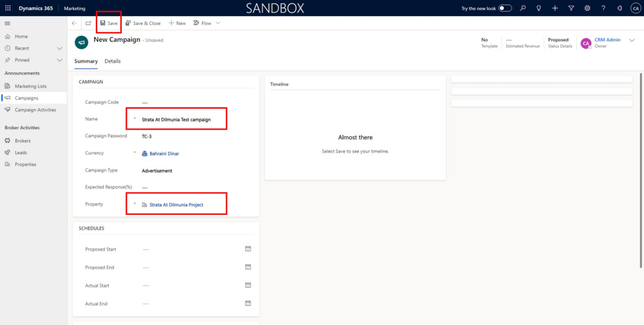Viewport: 644px width, 325px height.
Task: Switch to the Details tab
Action: point(113,61)
